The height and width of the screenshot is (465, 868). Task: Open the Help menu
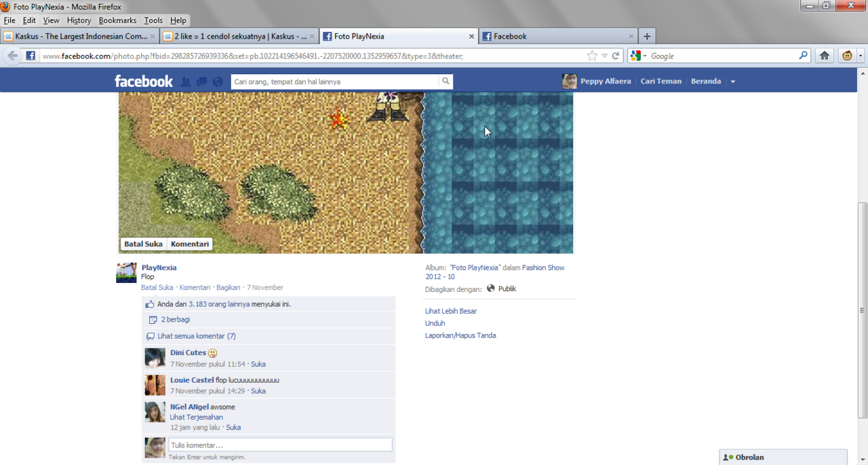[178, 20]
